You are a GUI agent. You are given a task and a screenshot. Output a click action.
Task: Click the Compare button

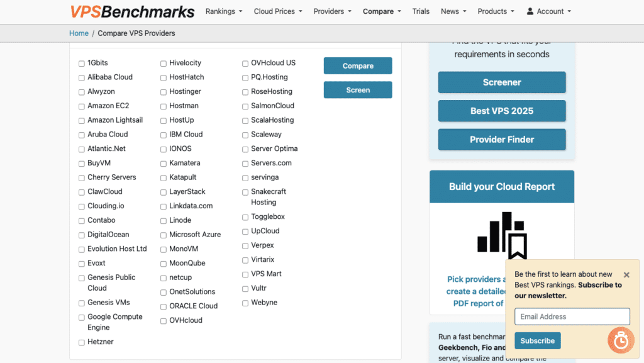[358, 65]
